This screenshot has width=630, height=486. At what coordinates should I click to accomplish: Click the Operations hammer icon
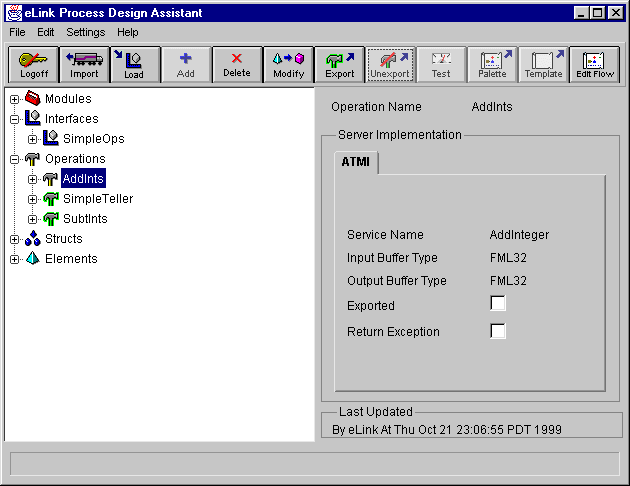pyautogui.click(x=33, y=158)
